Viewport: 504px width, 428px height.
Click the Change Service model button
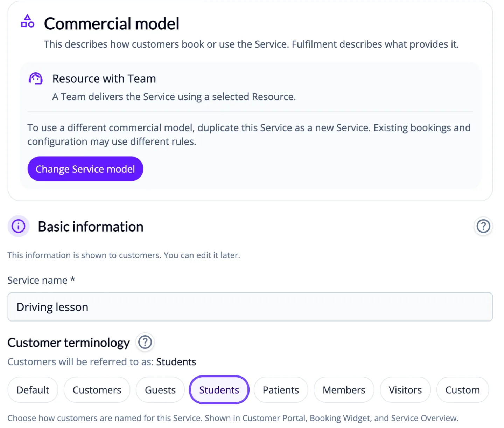pos(85,169)
